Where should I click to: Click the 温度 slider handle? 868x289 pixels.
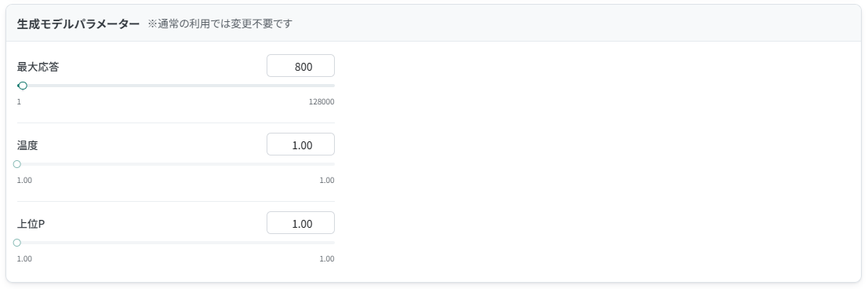(x=16, y=164)
